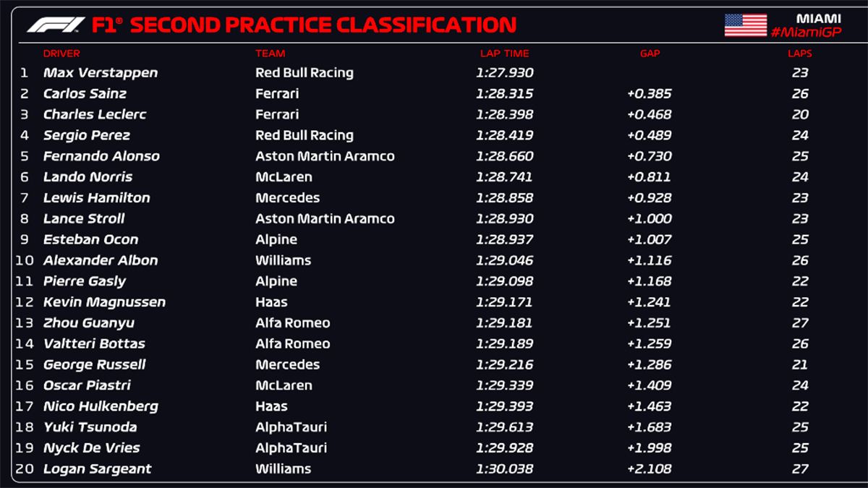
Task: Click on Carlos Sainz's name
Action: 85,94
